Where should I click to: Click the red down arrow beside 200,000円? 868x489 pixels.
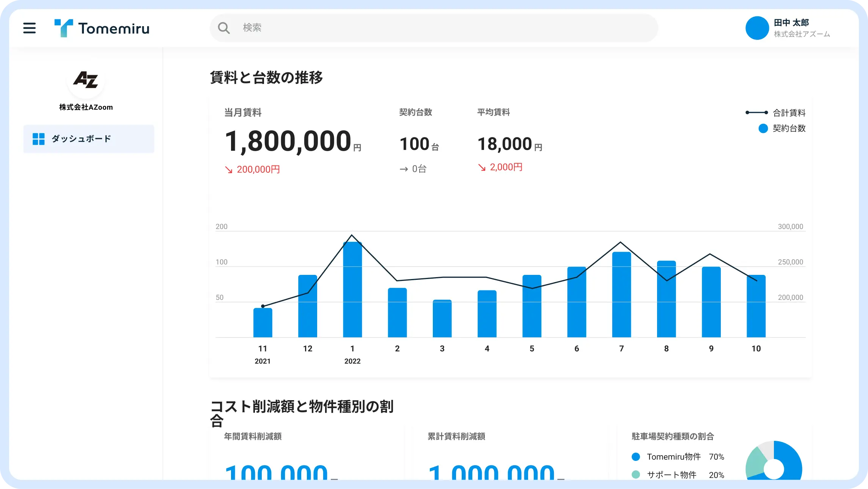point(228,170)
